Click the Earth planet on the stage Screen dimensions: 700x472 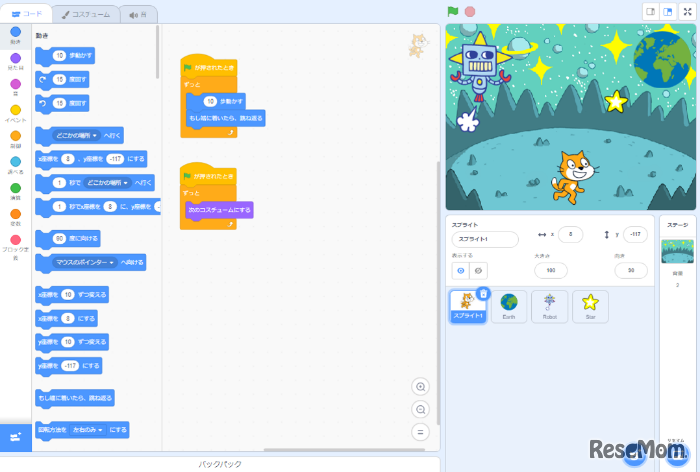(x=662, y=59)
